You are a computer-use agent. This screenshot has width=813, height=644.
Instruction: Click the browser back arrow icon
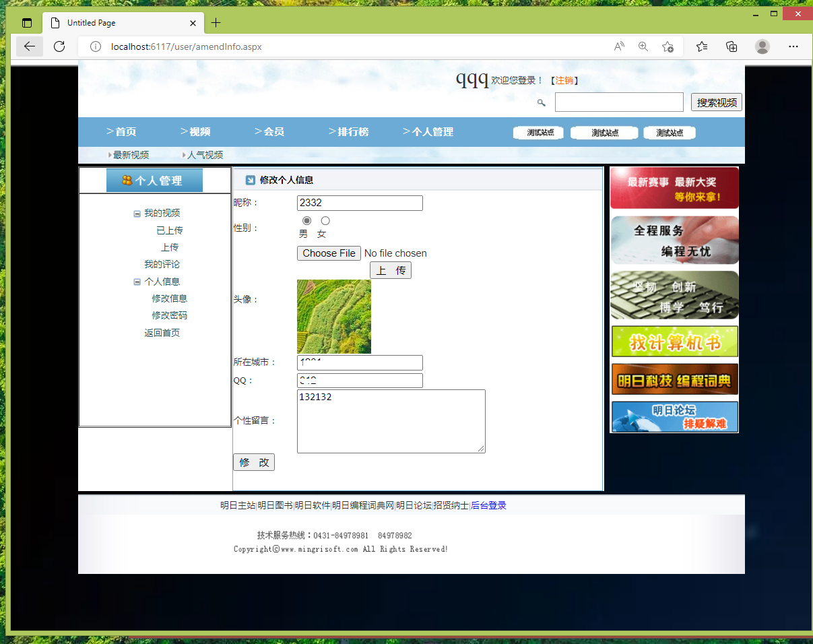[x=29, y=46]
